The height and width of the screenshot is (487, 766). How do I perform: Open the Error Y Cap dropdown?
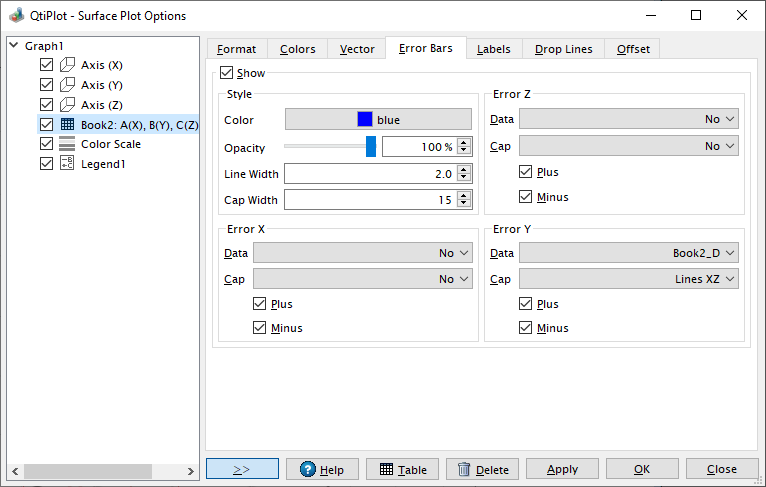click(x=629, y=280)
